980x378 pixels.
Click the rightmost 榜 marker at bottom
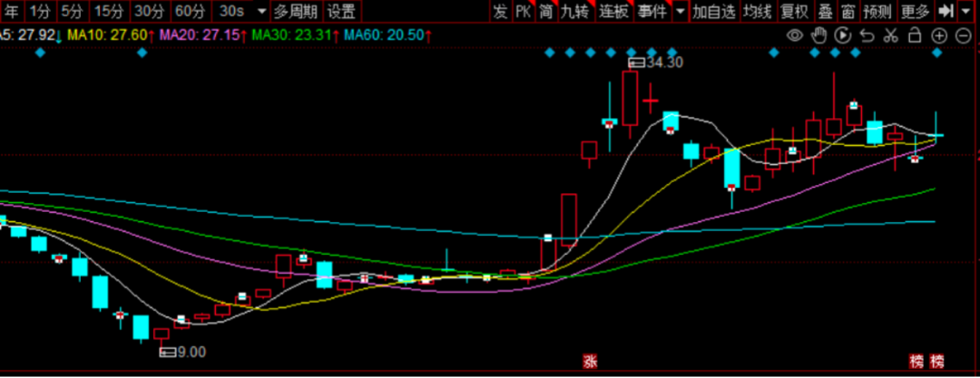936,361
